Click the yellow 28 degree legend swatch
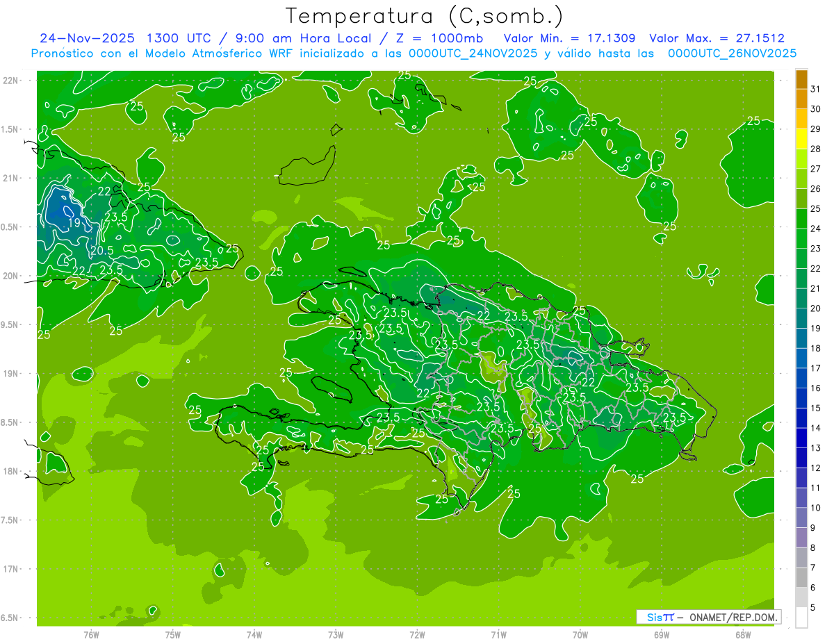The image size is (834, 644). (x=801, y=140)
